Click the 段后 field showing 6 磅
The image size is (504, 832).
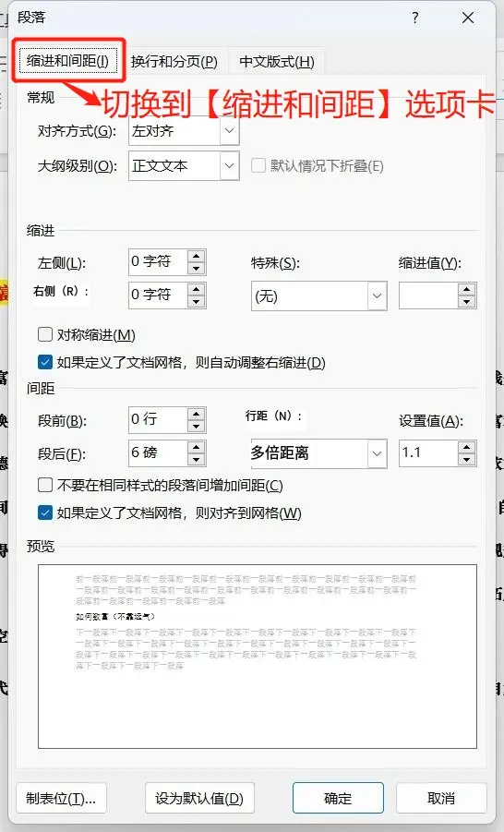[x=158, y=452]
